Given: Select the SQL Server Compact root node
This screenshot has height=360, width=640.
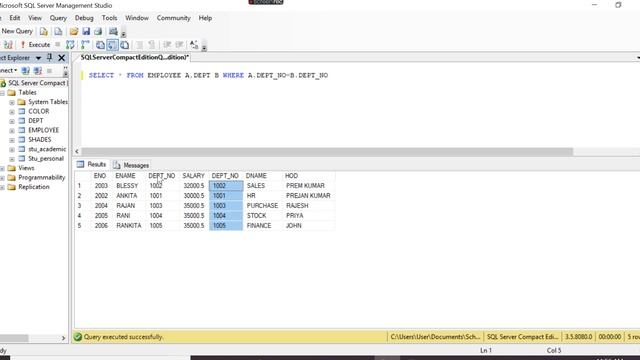Looking at the screenshot, I should pos(37,83).
